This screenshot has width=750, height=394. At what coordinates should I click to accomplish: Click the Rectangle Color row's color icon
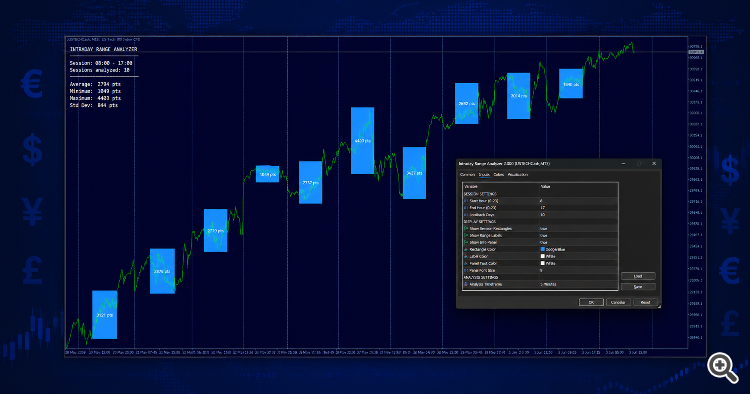pos(466,249)
